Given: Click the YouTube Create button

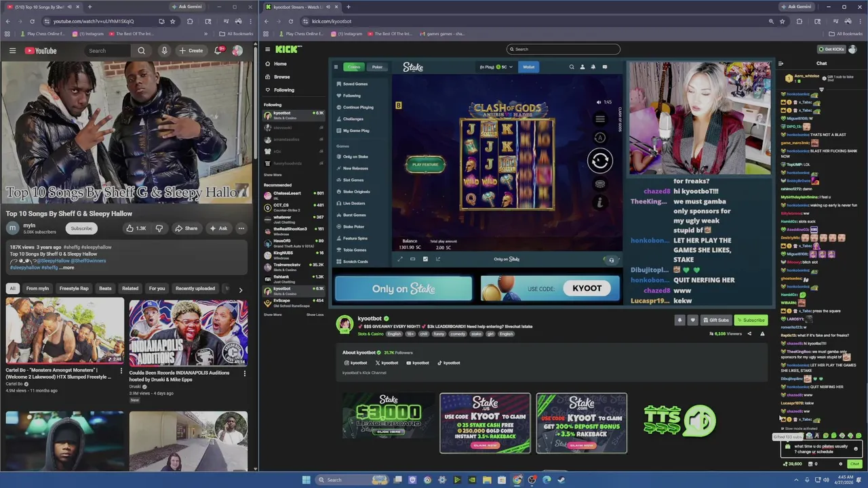Looking at the screenshot, I should [191, 51].
